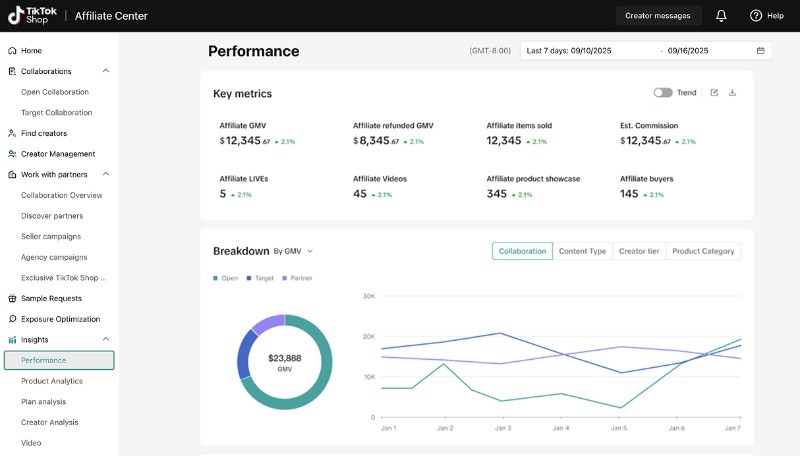The image size is (800, 456).
Task: Collapse the Collaborations sidebar section
Action: point(106,71)
